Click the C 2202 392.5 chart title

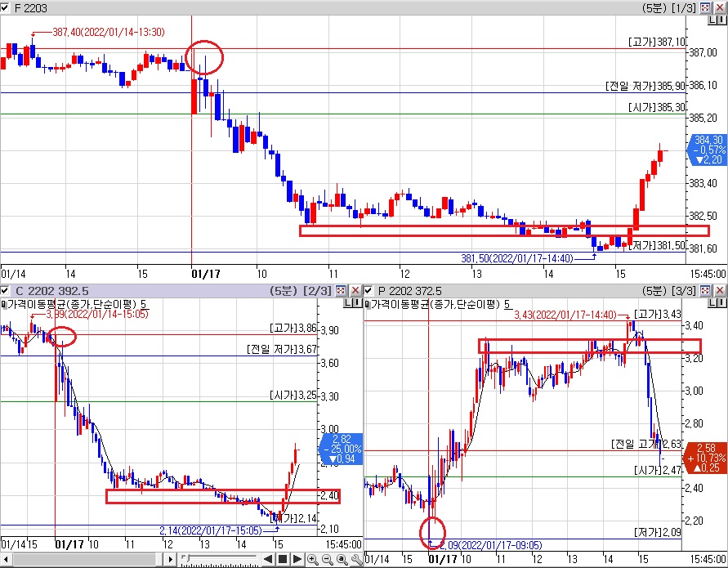[x=51, y=291]
